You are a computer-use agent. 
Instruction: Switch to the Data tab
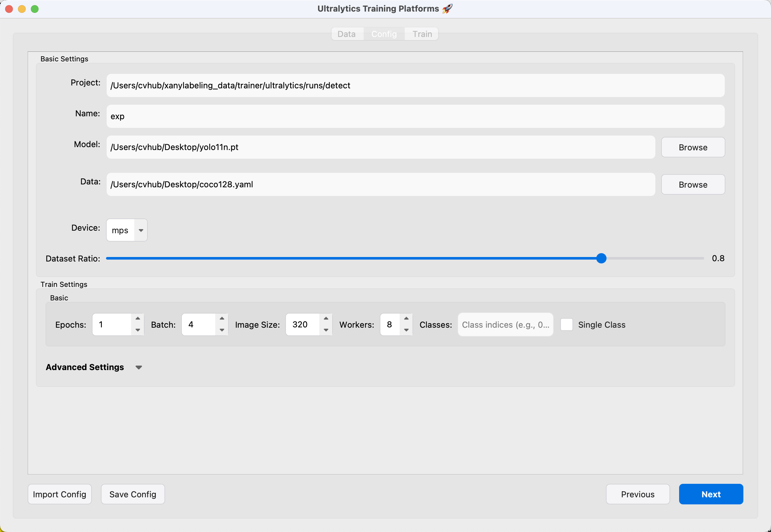tap(347, 34)
